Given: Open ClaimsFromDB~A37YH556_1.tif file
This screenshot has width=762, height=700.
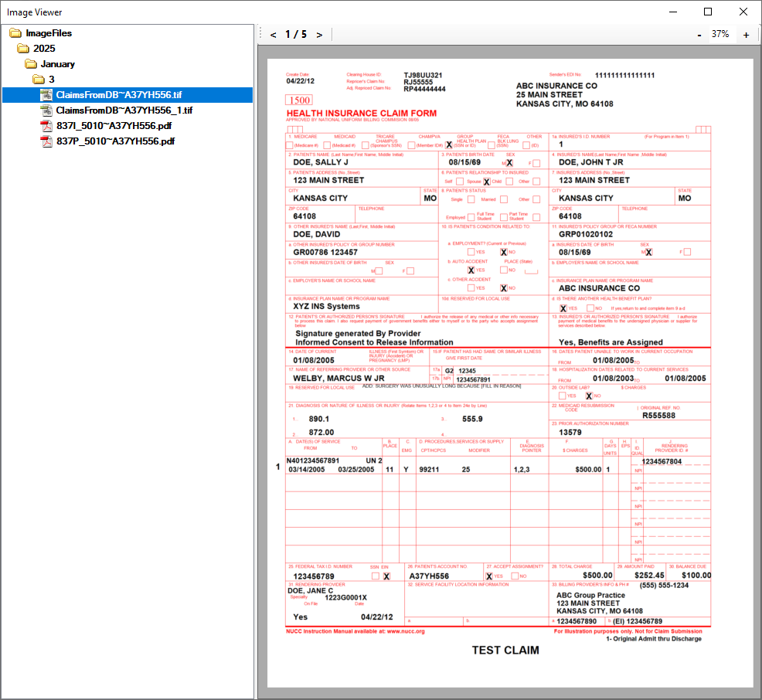Looking at the screenshot, I should point(124,110).
